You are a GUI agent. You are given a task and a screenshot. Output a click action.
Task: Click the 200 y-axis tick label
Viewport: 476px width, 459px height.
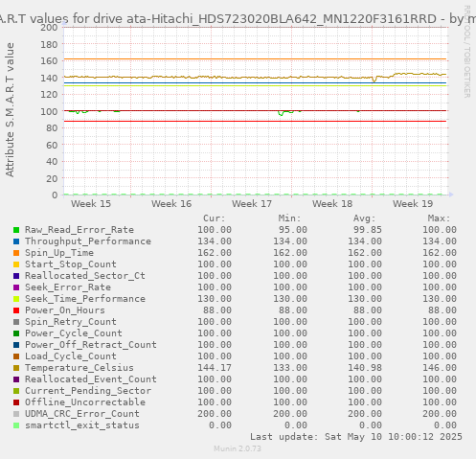point(49,27)
